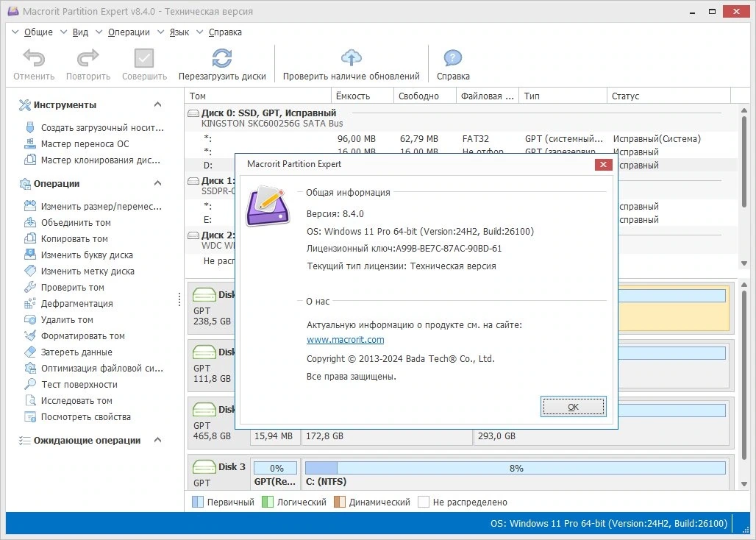Click the Повторить redo icon
Viewport: 756px width, 540px height.
coord(88,58)
